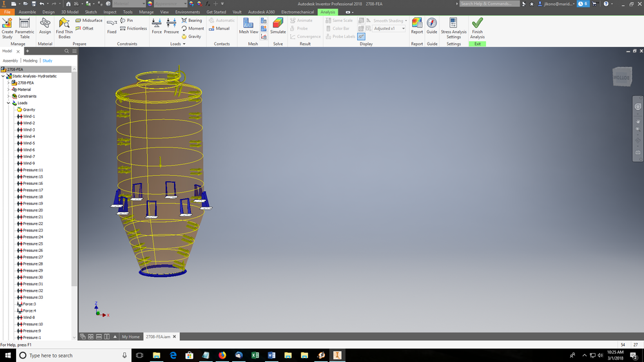Open Word from the taskbar
The image size is (644, 362).
tap(271, 355)
